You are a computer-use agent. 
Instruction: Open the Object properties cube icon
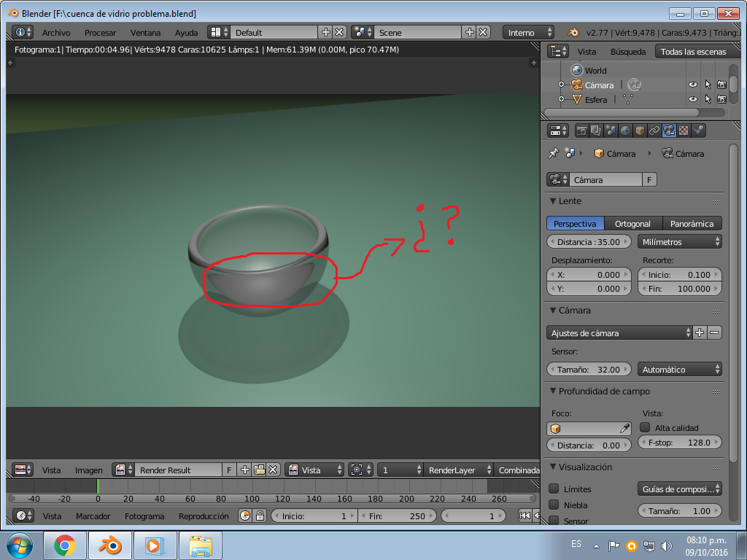point(640,131)
